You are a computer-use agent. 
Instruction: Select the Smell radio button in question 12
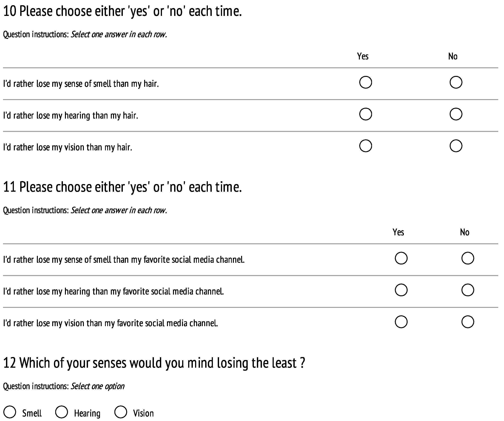coord(10,412)
